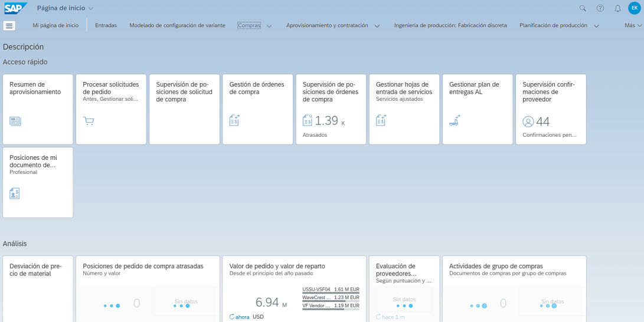The width and height of the screenshot is (644, 322).
Task: Open the EK user profile avatar
Action: pyautogui.click(x=634, y=8)
